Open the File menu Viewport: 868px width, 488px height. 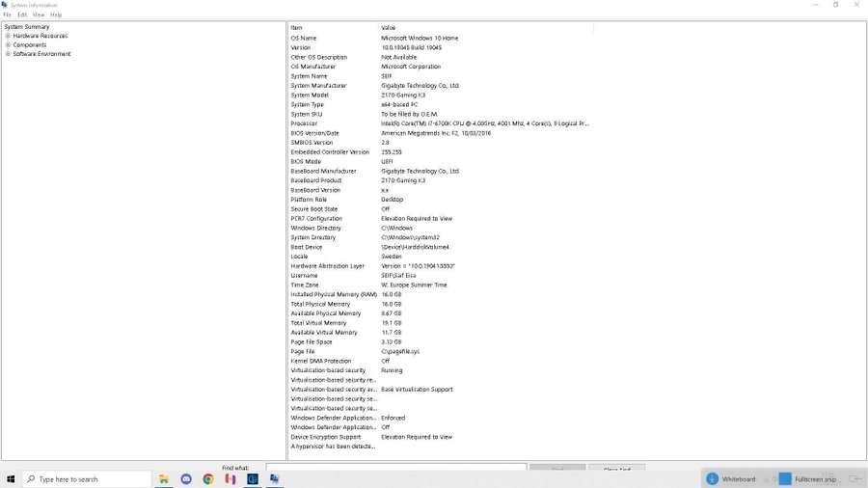[8, 14]
